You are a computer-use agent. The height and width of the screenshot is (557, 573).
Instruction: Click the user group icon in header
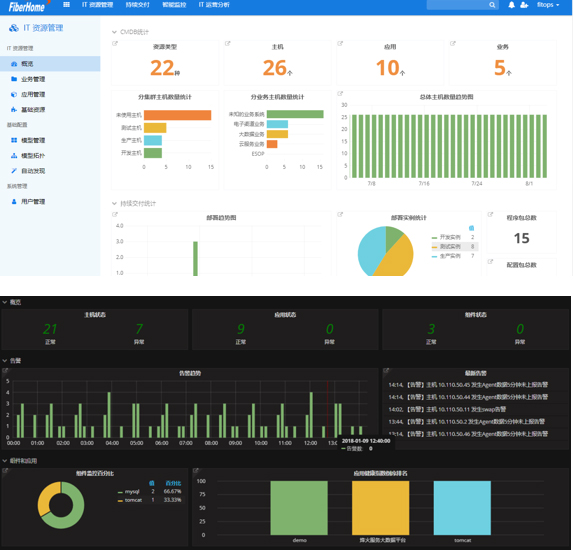tap(524, 5)
